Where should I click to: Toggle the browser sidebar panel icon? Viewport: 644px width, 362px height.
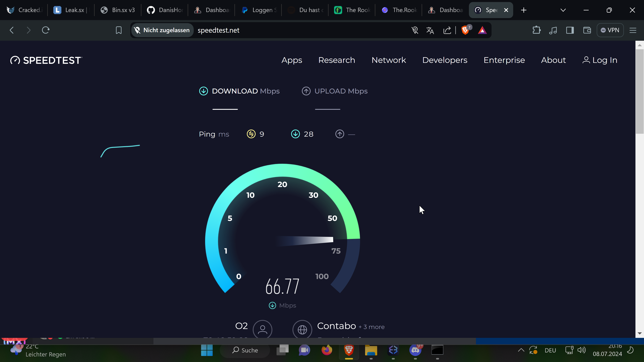click(570, 30)
